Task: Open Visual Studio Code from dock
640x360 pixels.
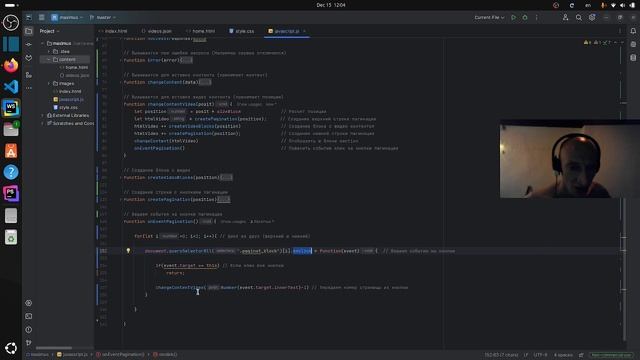Action: [x=11, y=87]
